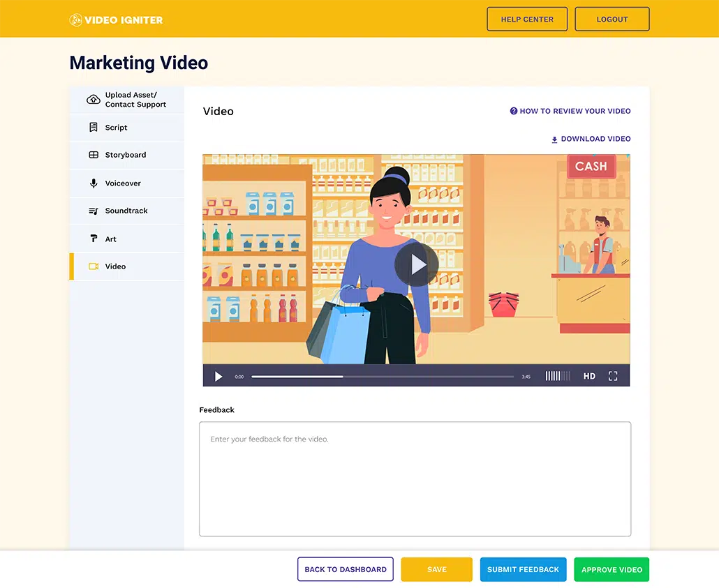Play the video via the center overlay

[417, 264]
